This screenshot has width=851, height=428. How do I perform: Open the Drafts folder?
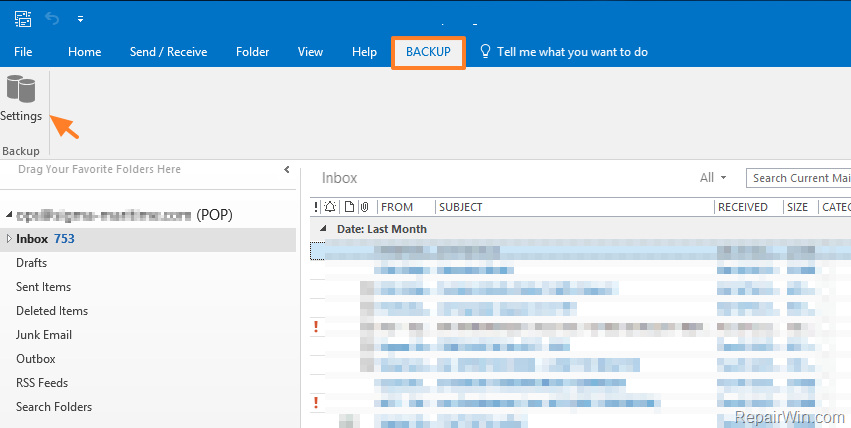(x=31, y=263)
